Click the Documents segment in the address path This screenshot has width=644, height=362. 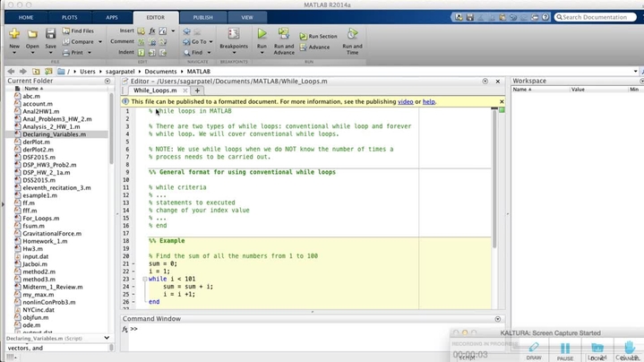(160, 72)
